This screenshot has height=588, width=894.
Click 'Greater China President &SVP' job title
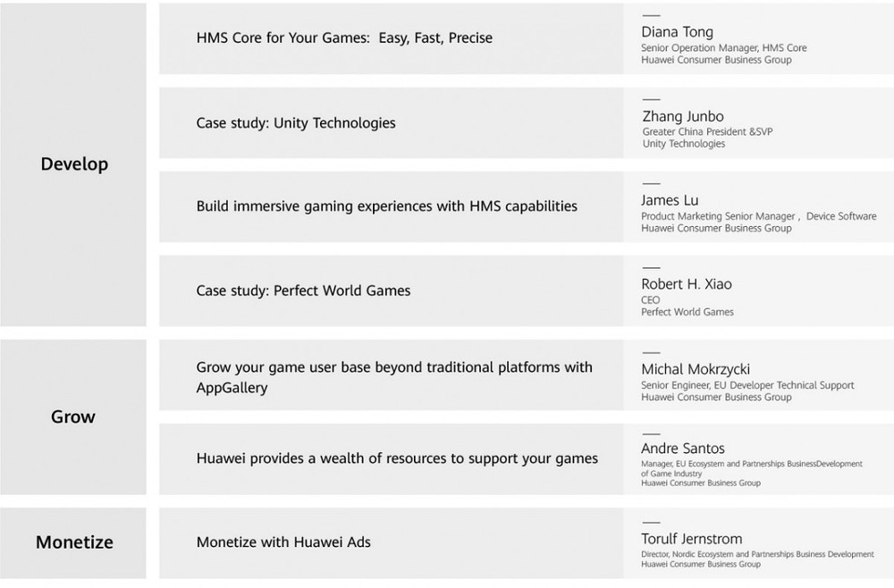tap(707, 132)
